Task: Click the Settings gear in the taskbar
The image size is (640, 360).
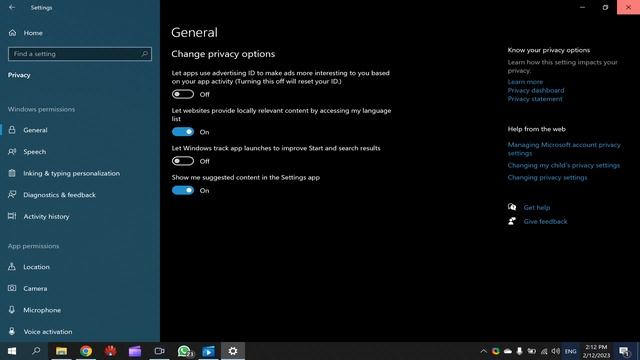Action: click(233, 351)
